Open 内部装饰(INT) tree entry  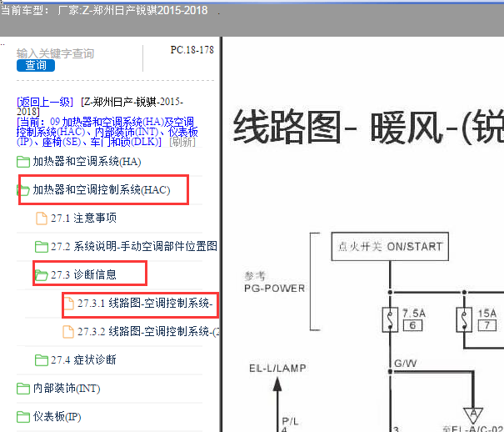click(x=67, y=389)
